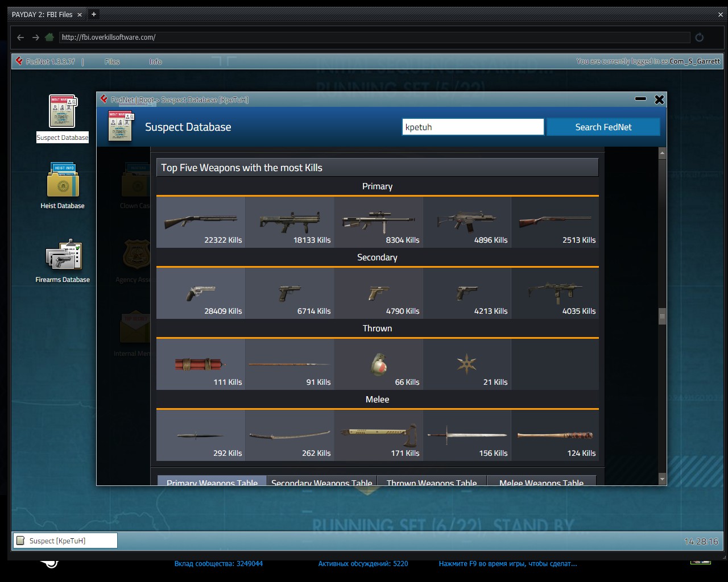Image resolution: width=728 pixels, height=582 pixels.
Task: Select the assault rifle with 4896 kills
Action: (x=467, y=222)
